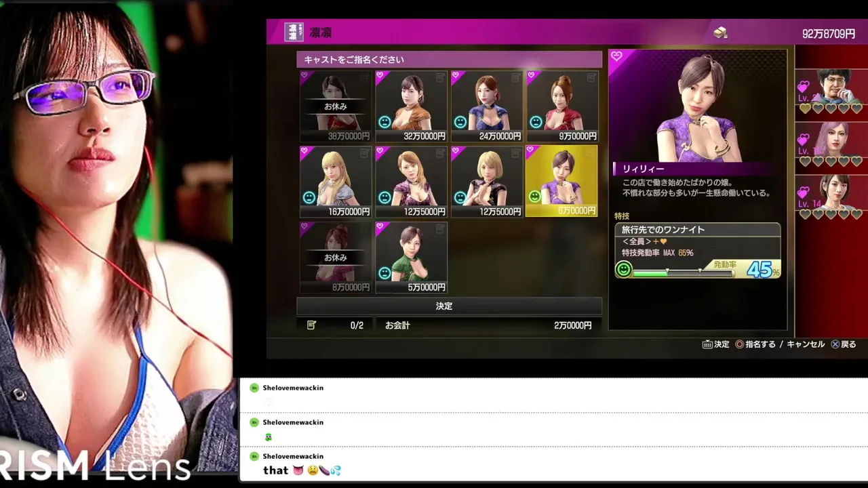This screenshot has width=868, height=488.
Task: Click the heart badge on 5万0000円 card
Action: 380,227
